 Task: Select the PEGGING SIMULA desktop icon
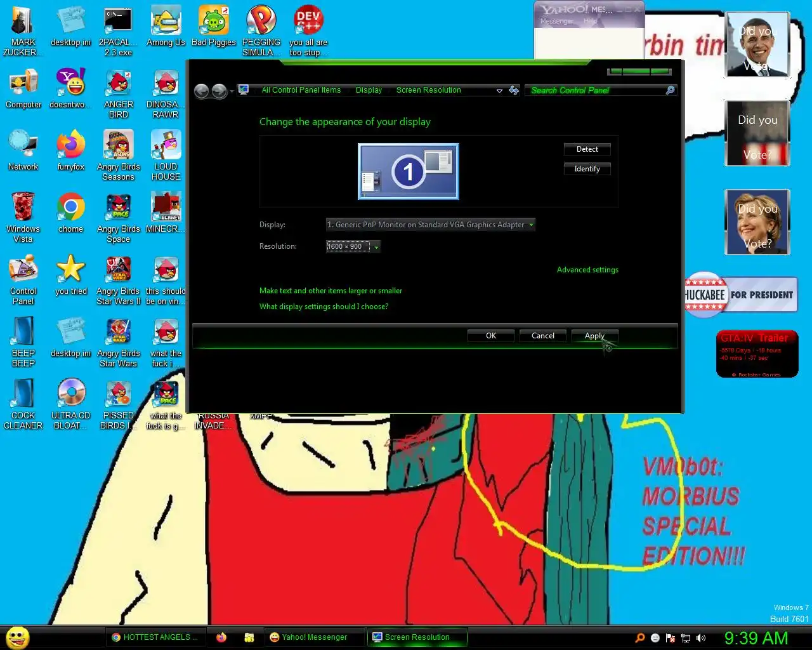pos(261,30)
